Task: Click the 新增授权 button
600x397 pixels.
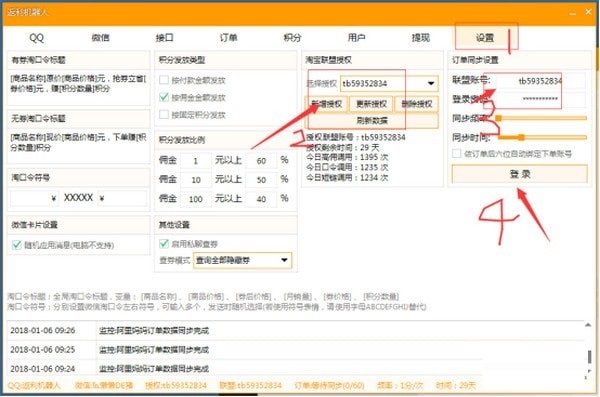Action: (x=326, y=104)
